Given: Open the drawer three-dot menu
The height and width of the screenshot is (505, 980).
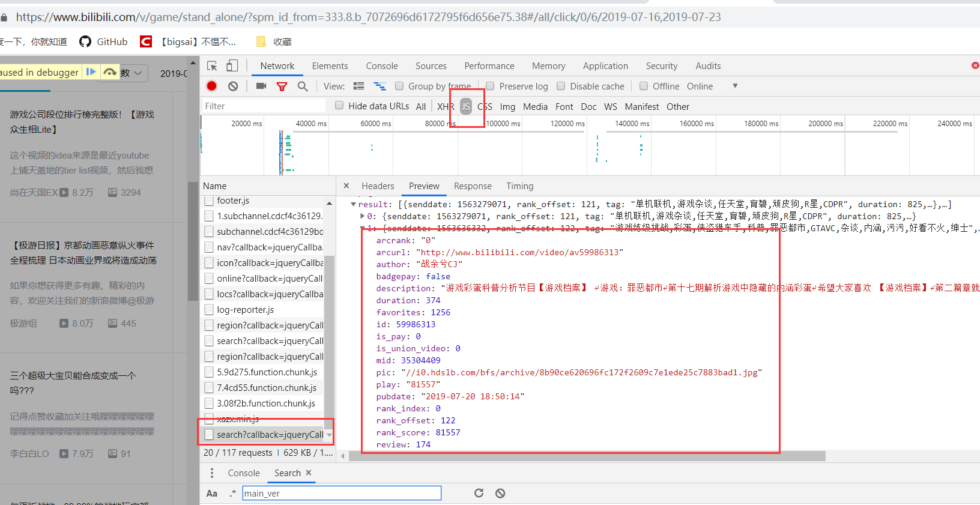Looking at the screenshot, I should point(211,473).
